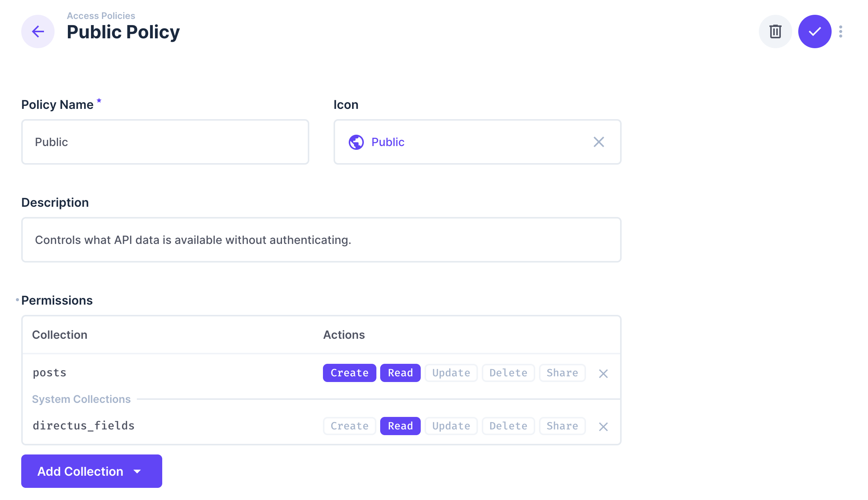The image size is (868, 500).
Task: Remove the directus_fields permission row
Action: (603, 426)
